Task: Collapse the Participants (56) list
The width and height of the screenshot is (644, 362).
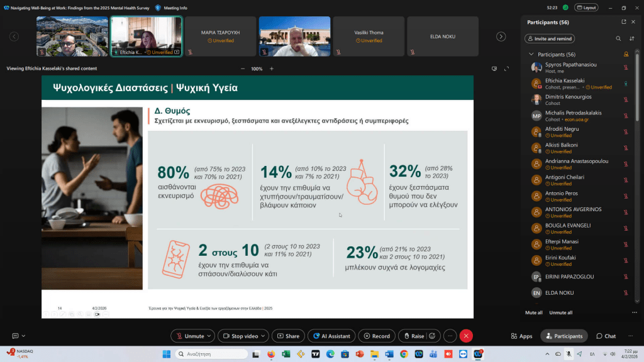Action: coord(531,55)
